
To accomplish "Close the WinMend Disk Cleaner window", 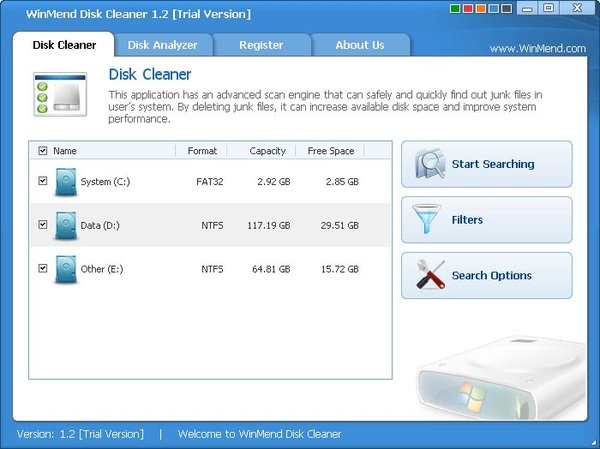I will pos(577,8).
